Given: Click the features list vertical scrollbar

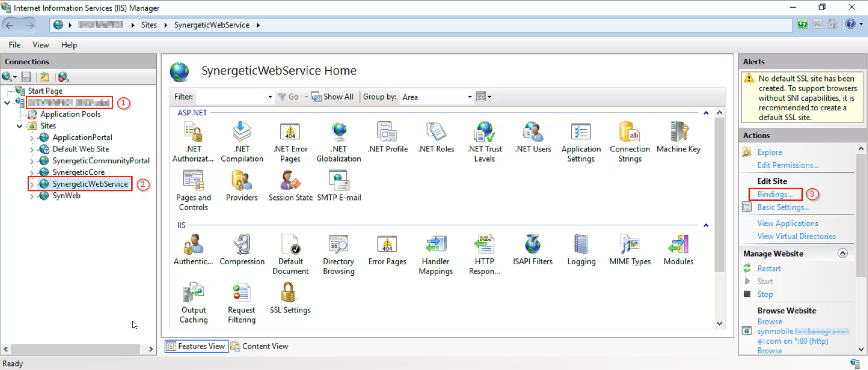Looking at the screenshot, I should (720, 194).
